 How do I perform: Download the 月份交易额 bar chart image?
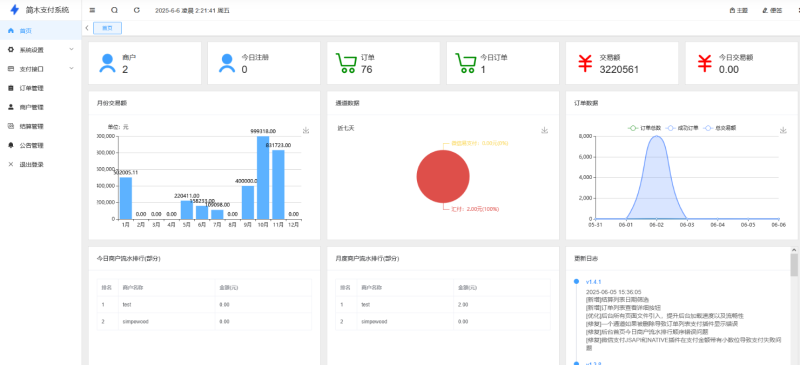click(306, 131)
